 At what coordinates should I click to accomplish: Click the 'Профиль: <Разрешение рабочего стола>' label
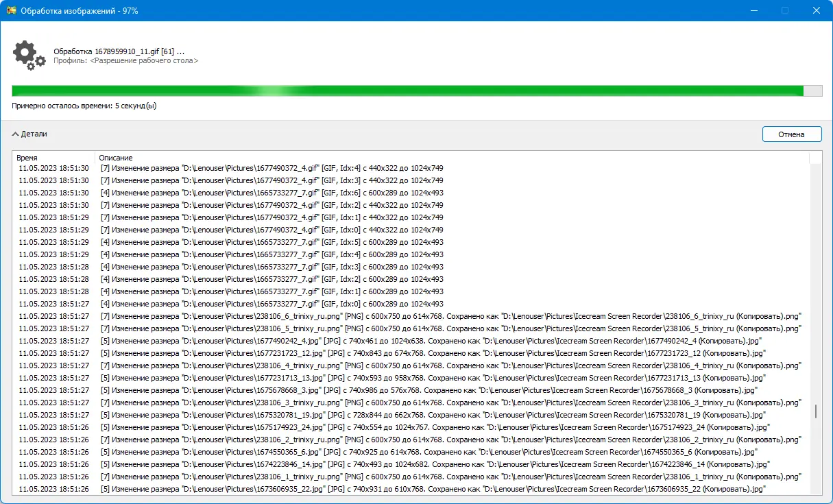126,61
